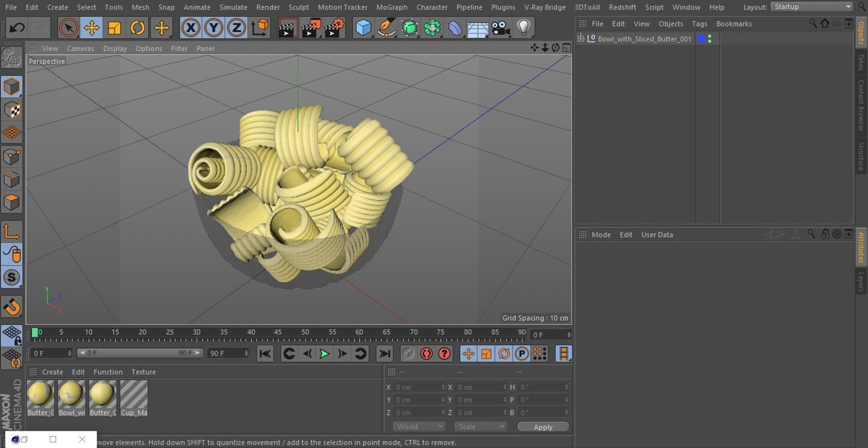Toggle Y axis lock
This screenshot has width=868, height=448.
tap(214, 28)
